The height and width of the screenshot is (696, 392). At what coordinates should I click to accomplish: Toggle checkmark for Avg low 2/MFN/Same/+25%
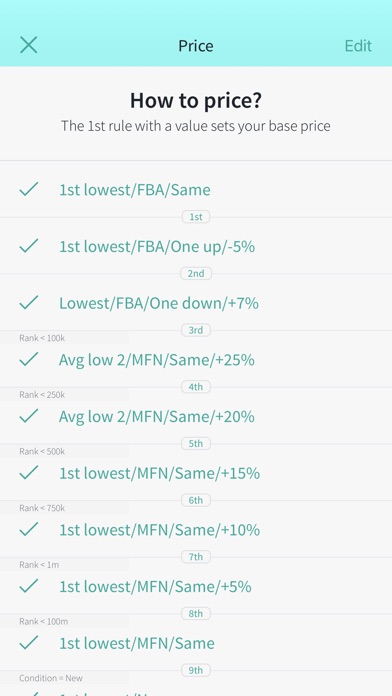tap(29, 359)
